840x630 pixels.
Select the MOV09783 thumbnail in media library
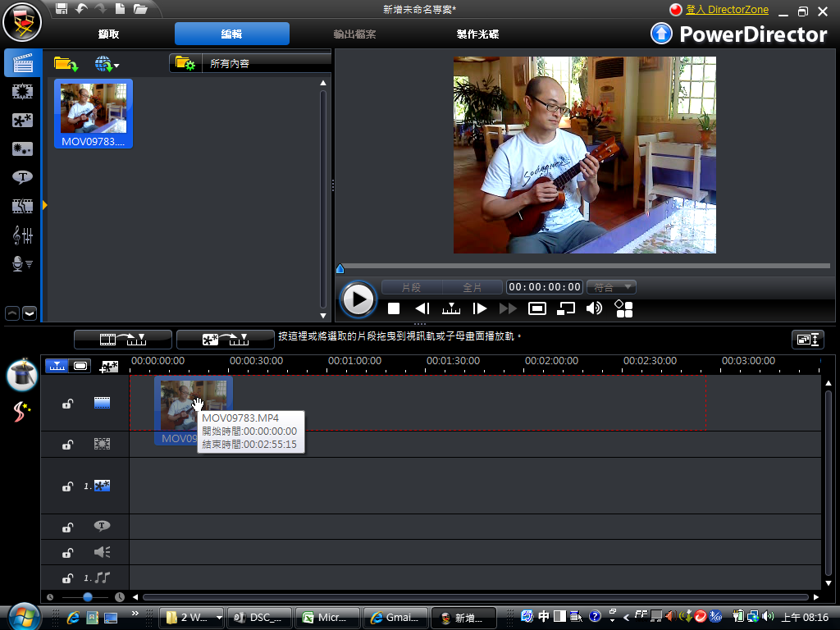pyautogui.click(x=93, y=113)
